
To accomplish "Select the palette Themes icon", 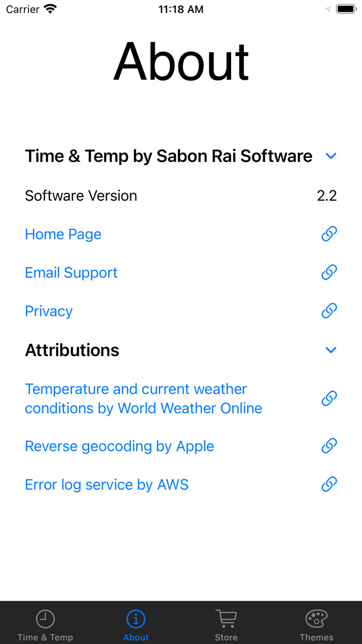I will coord(316,618).
